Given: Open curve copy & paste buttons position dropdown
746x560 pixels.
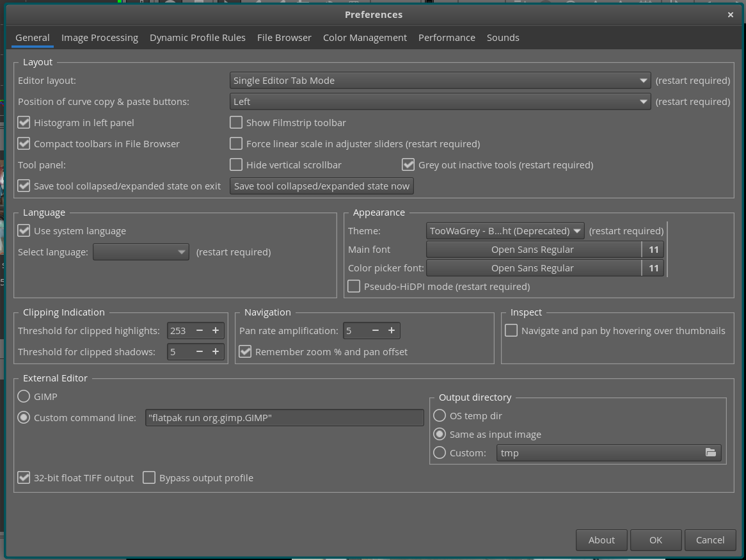Looking at the screenshot, I should [x=440, y=102].
